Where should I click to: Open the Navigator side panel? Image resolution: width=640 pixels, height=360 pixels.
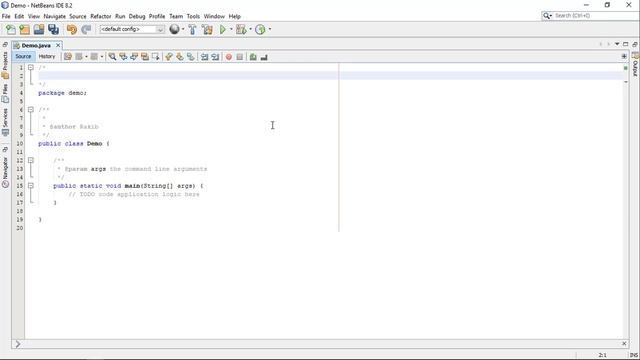pyautogui.click(x=5, y=172)
